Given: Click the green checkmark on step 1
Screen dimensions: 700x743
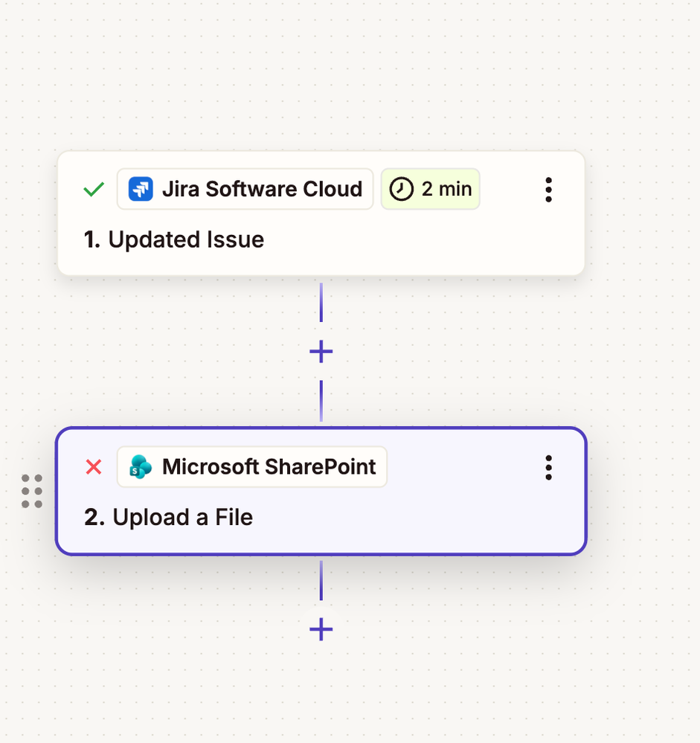Looking at the screenshot, I should [94, 189].
